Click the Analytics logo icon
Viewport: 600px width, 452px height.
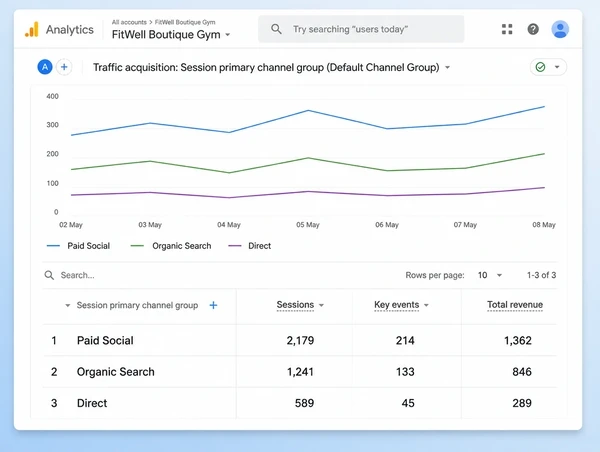pos(32,29)
